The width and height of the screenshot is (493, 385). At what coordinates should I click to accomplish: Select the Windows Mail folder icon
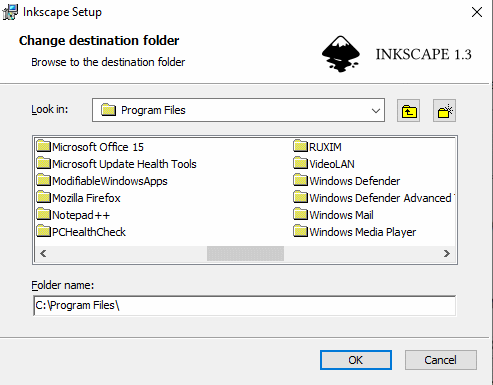click(300, 214)
